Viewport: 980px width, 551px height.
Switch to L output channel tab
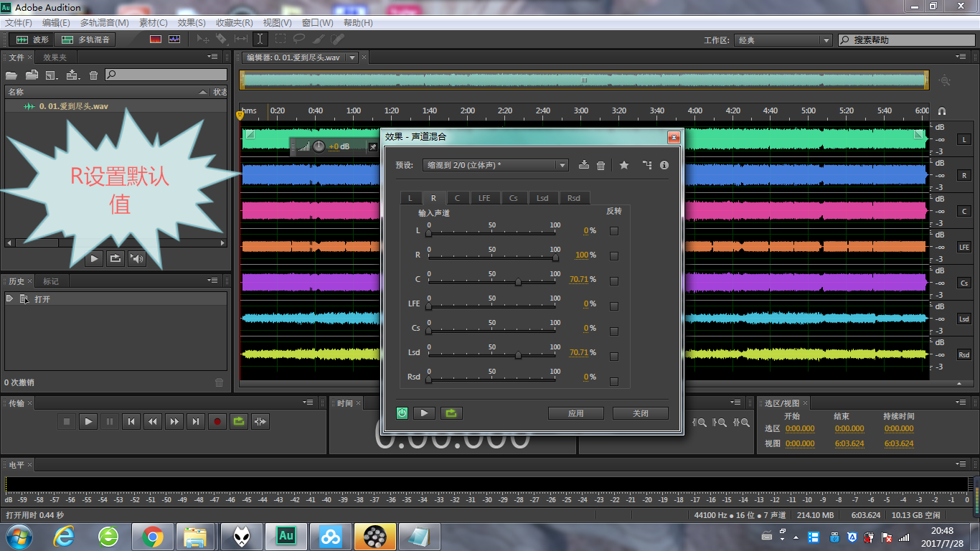tap(410, 198)
